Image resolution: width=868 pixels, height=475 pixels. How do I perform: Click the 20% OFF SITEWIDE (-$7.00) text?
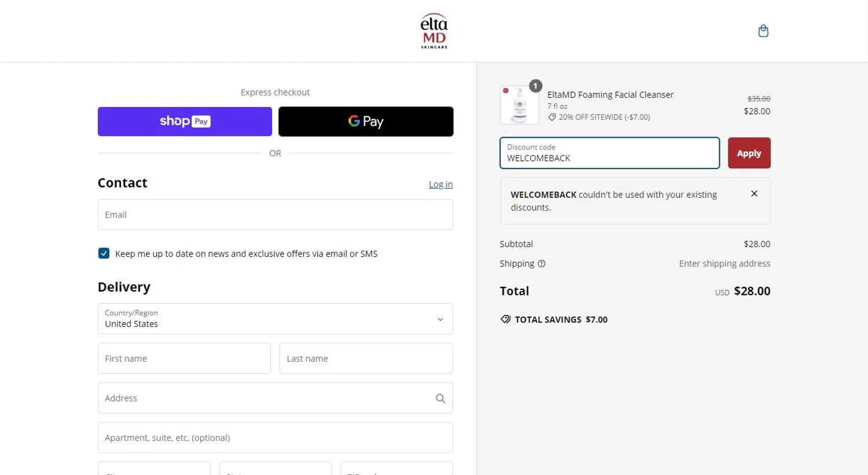[605, 117]
